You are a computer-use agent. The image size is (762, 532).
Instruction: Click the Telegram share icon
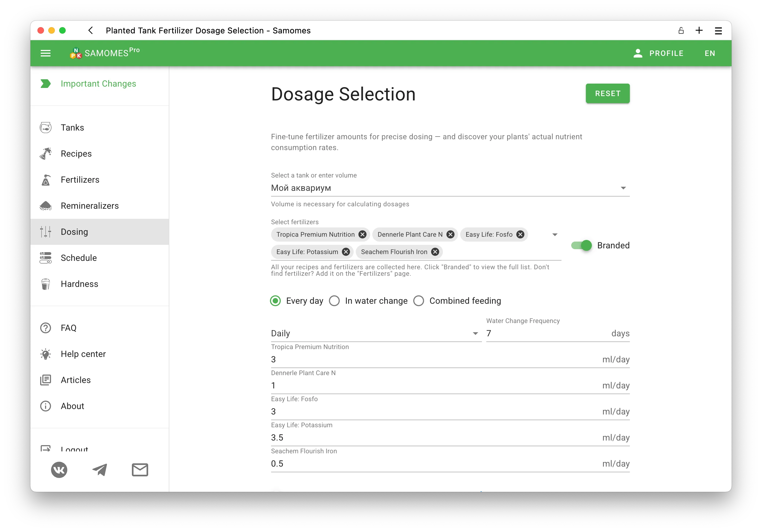tap(100, 470)
